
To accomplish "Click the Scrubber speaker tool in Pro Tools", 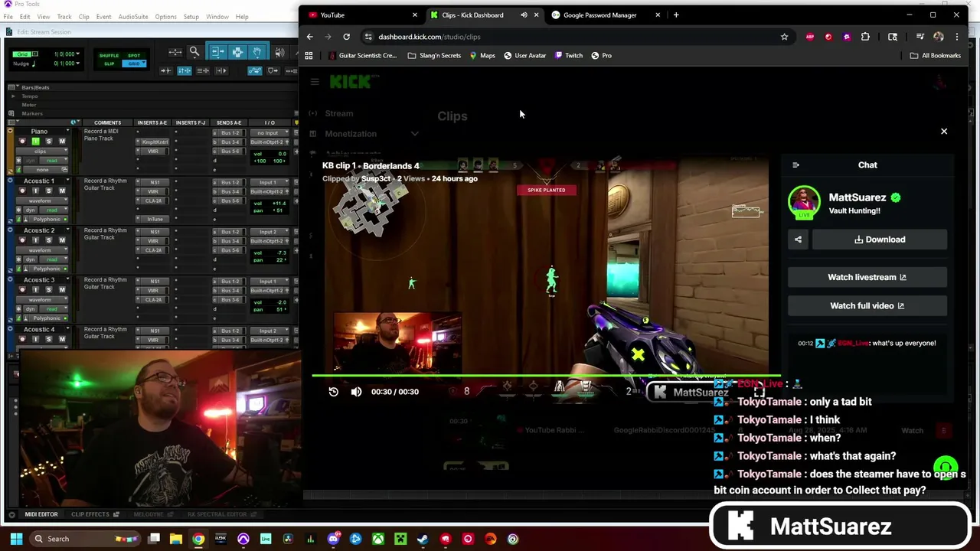I will point(279,52).
